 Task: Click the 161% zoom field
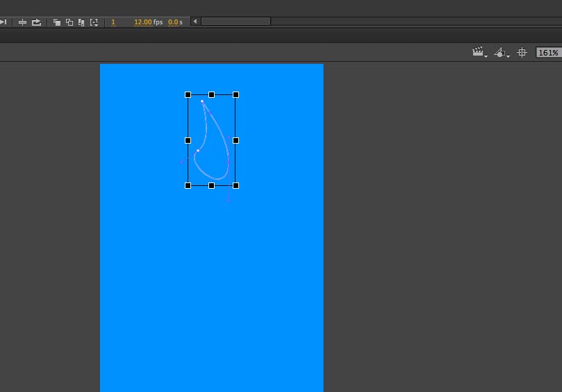click(549, 53)
